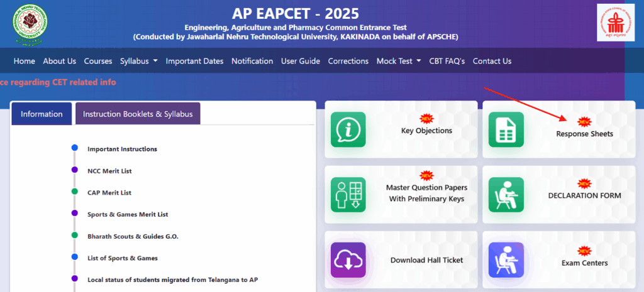
Task: Open CAP Merit List item
Action: click(109, 192)
